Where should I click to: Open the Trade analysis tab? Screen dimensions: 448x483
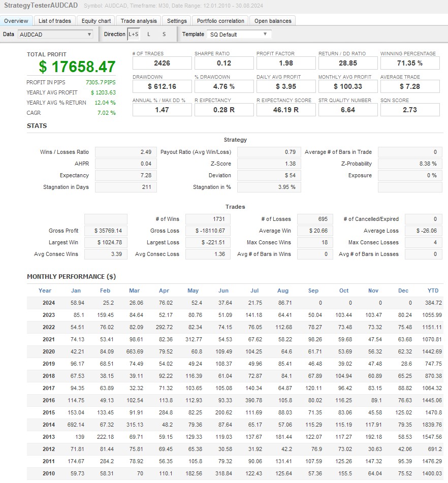pos(139,21)
